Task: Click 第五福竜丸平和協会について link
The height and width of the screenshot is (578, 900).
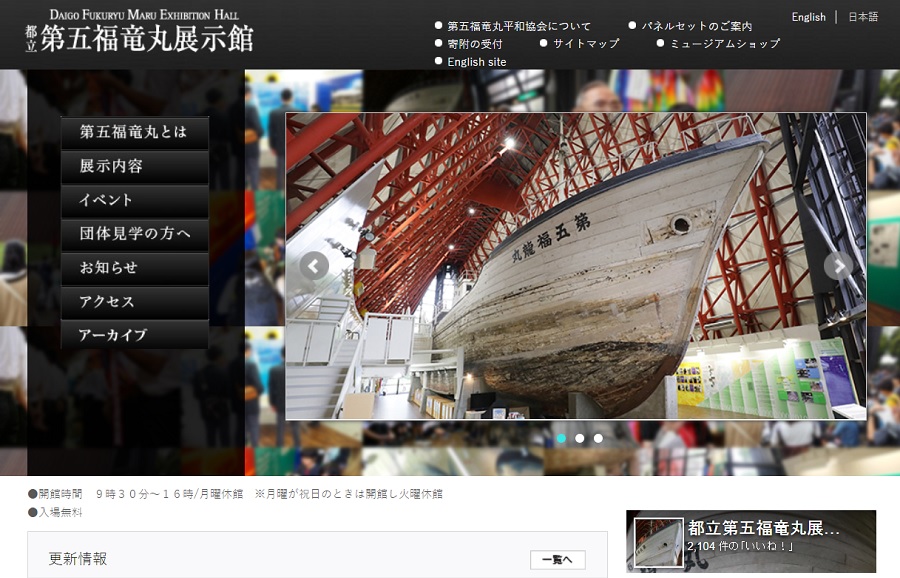Action: click(x=519, y=26)
